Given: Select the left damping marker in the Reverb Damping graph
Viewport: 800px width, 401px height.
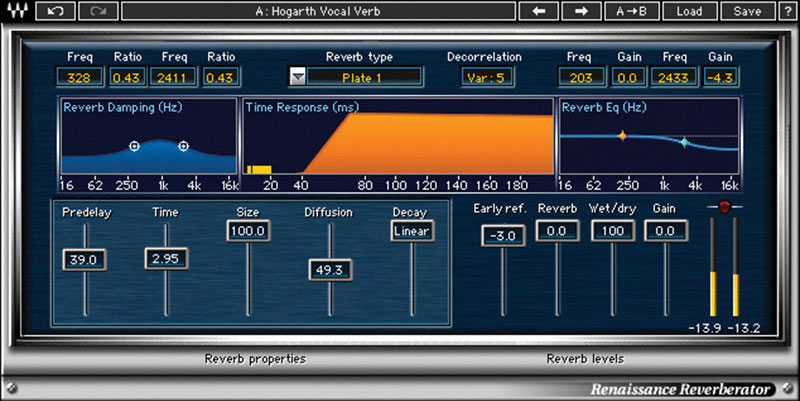Looking at the screenshot, I should coord(134,146).
